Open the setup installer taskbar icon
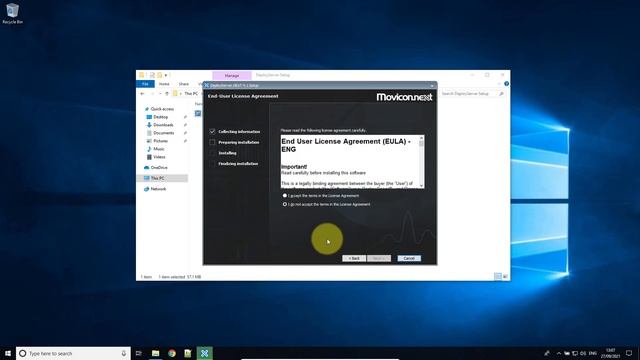640x360 pixels. coord(204,353)
